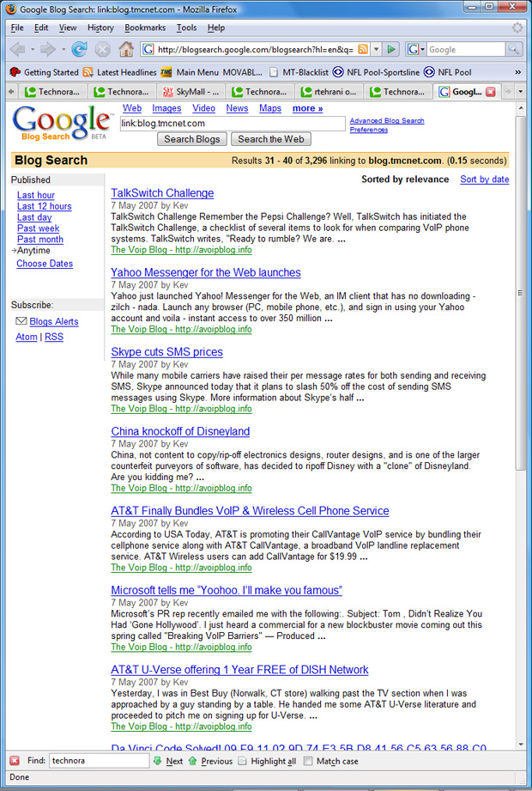The height and width of the screenshot is (791, 532).
Task: Click the Reload page icon
Action: click(x=79, y=50)
